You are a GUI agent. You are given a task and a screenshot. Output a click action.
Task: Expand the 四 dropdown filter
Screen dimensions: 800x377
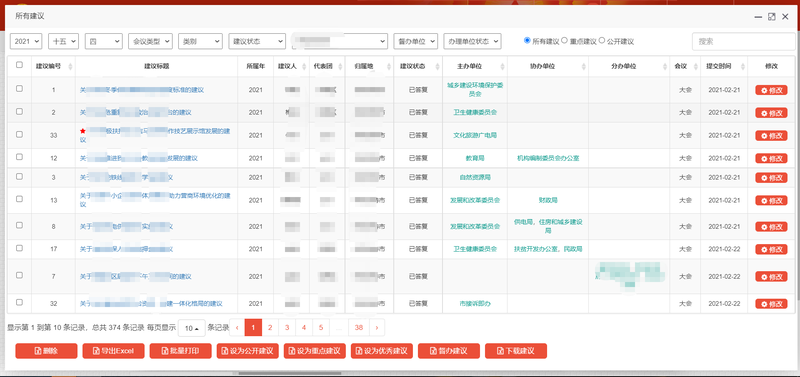104,41
